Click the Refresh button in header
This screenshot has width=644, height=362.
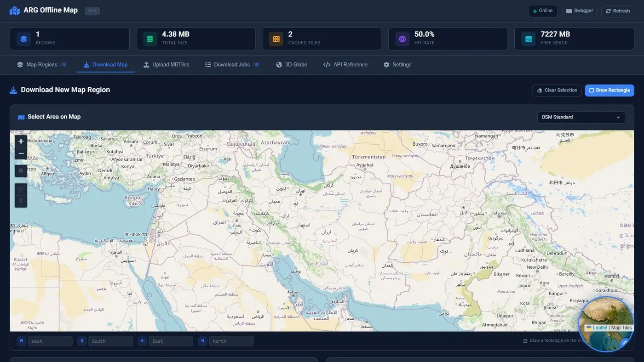pos(618,11)
